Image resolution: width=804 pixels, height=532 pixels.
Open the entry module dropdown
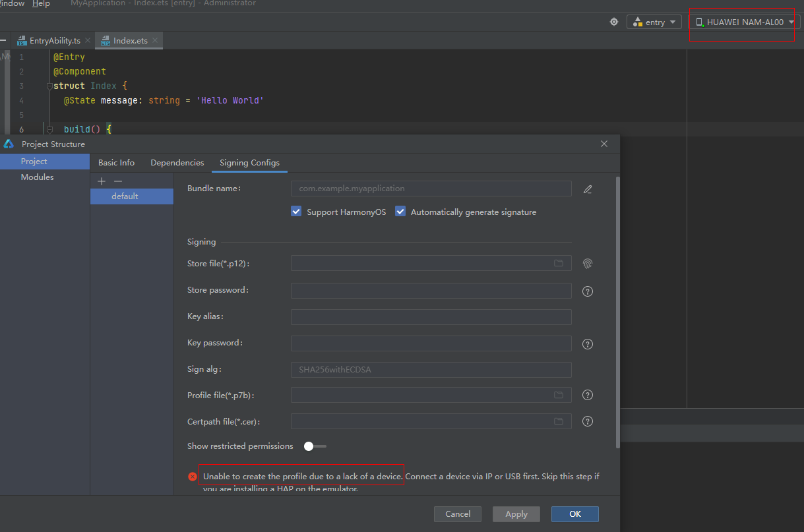(x=654, y=22)
